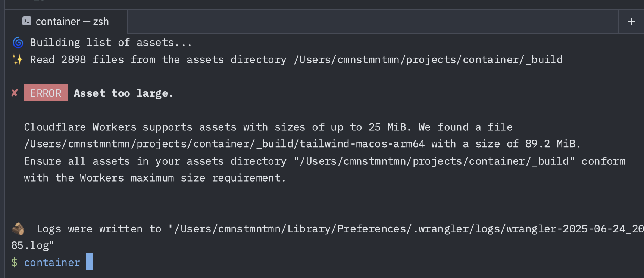Open a new terminal tab with the plus button
Image resolution: width=644 pixels, height=278 pixels.
click(631, 21)
